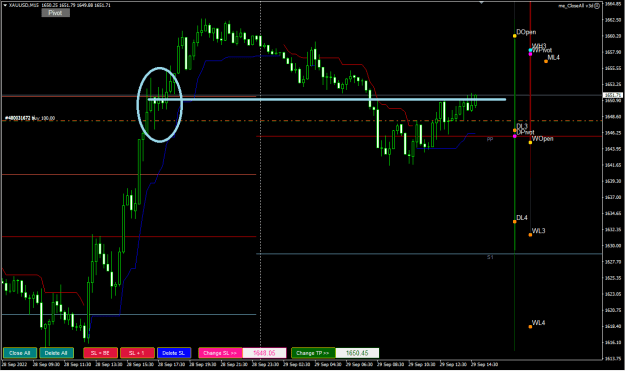Click the ML4 text label
Screen dimensions: 625x371
pyautogui.click(x=554, y=57)
